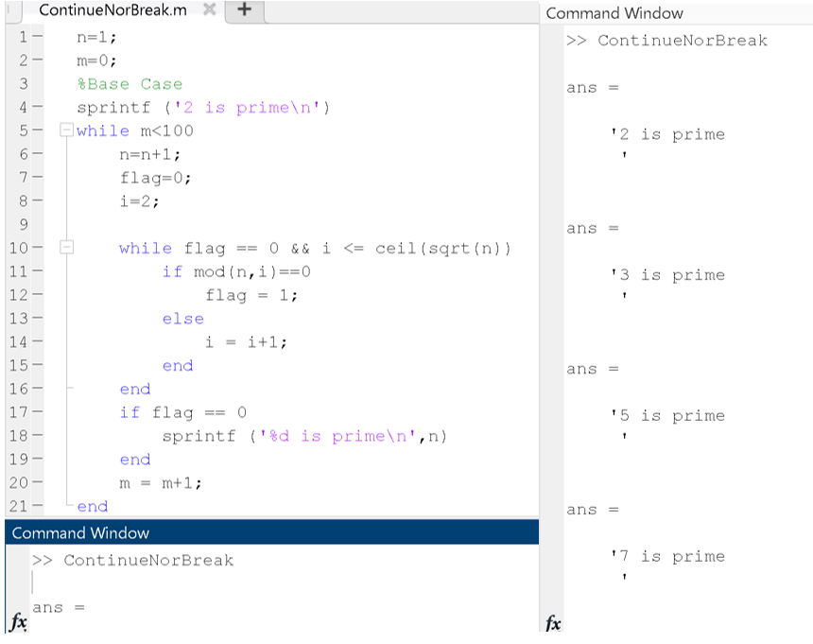Click the 'while m<100' statement
This screenshot has height=644, width=813.
[135, 131]
